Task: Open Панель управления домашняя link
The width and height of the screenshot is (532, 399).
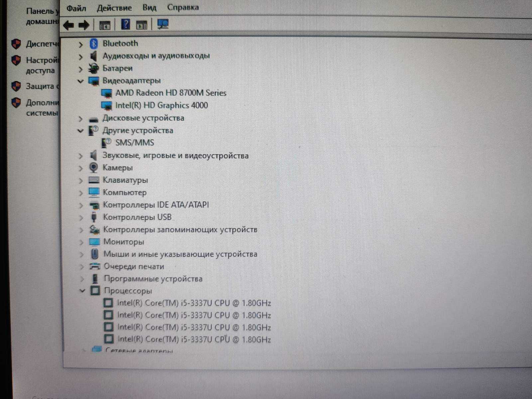Action: pyautogui.click(x=42, y=16)
